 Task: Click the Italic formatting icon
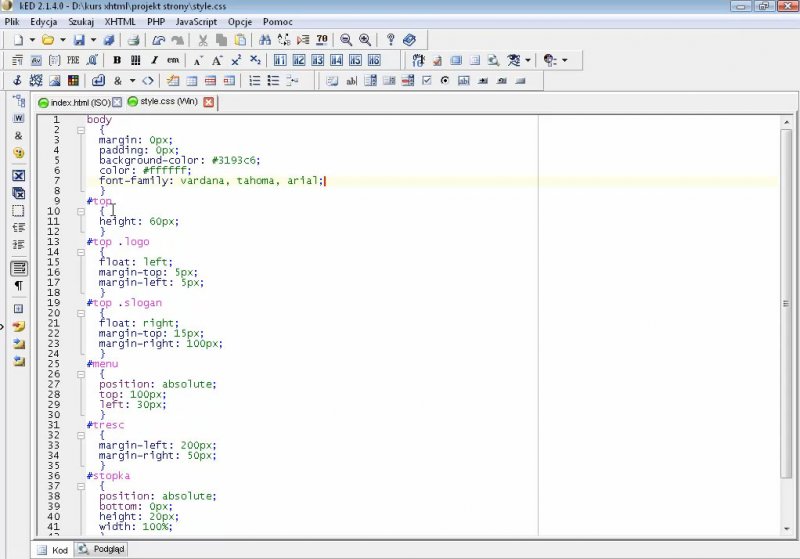(154, 61)
